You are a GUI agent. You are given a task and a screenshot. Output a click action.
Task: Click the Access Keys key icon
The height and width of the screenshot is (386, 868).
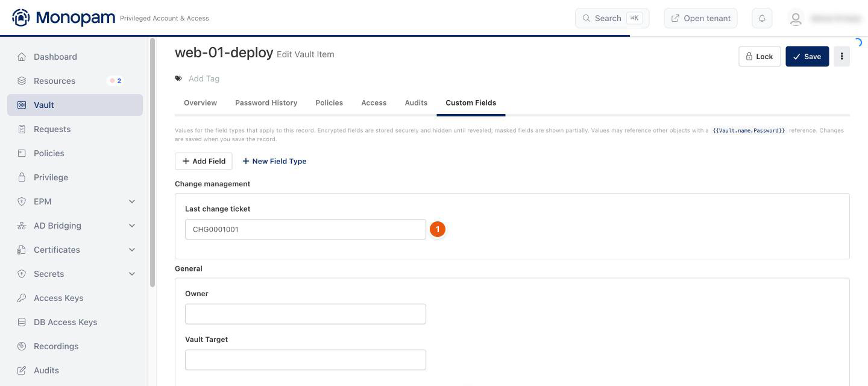click(22, 298)
